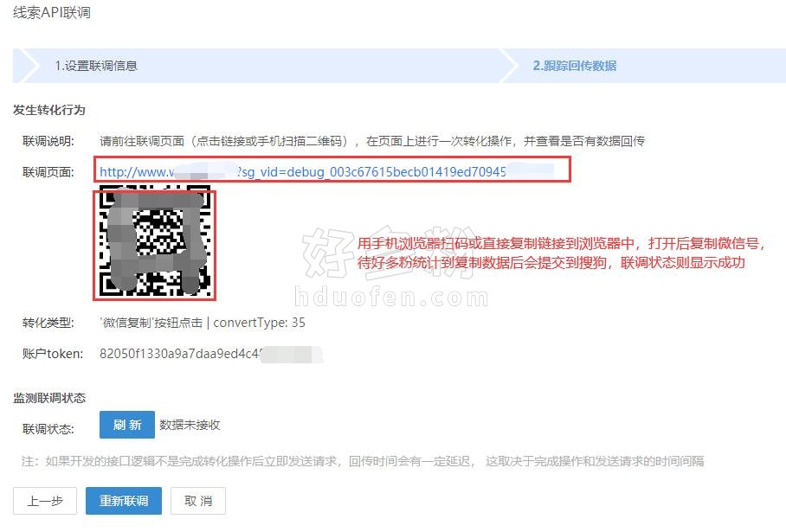Select step 2.跟踪回传数据 tab
Viewport: 786px width, 532px height.
[575, 66]
